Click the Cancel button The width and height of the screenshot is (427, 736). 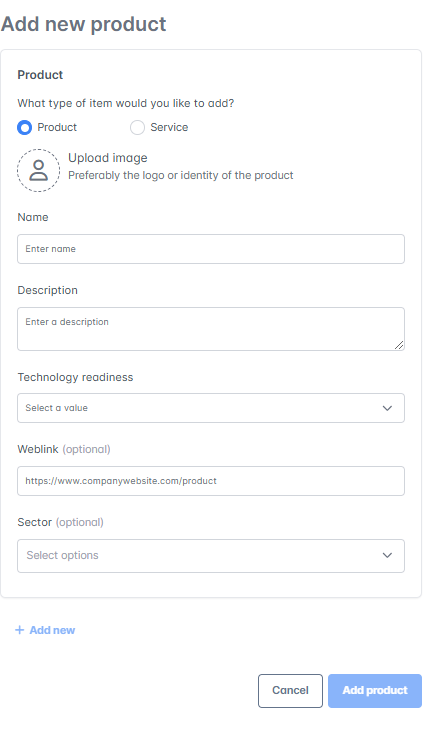coord(290,690)
